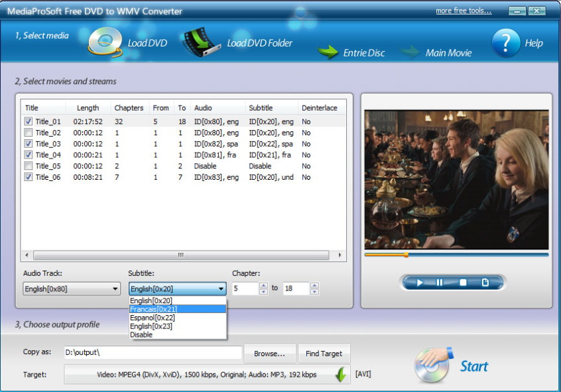Select Title_06 length 00:08:21
This screenshot has height=392, width=561.
[88, 177]
